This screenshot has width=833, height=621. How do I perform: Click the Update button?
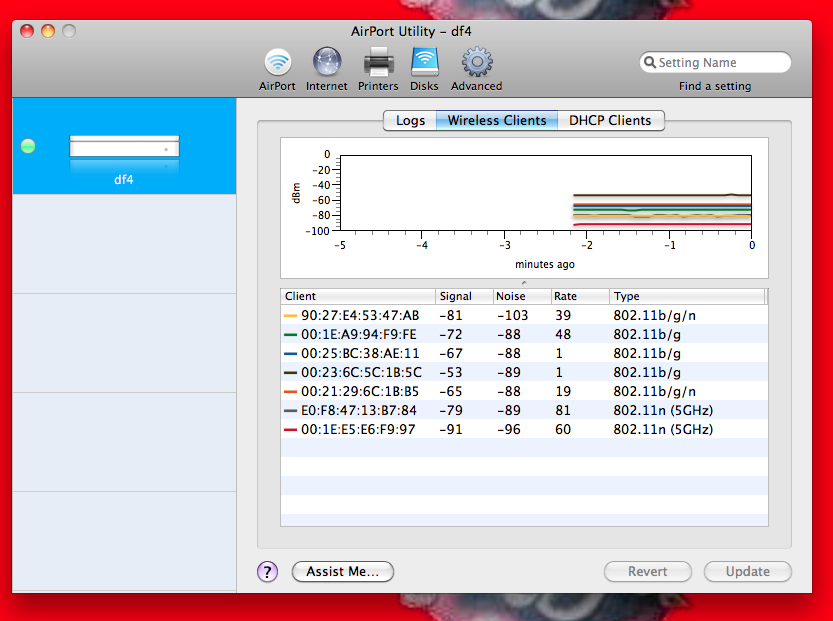click(747, 572)
